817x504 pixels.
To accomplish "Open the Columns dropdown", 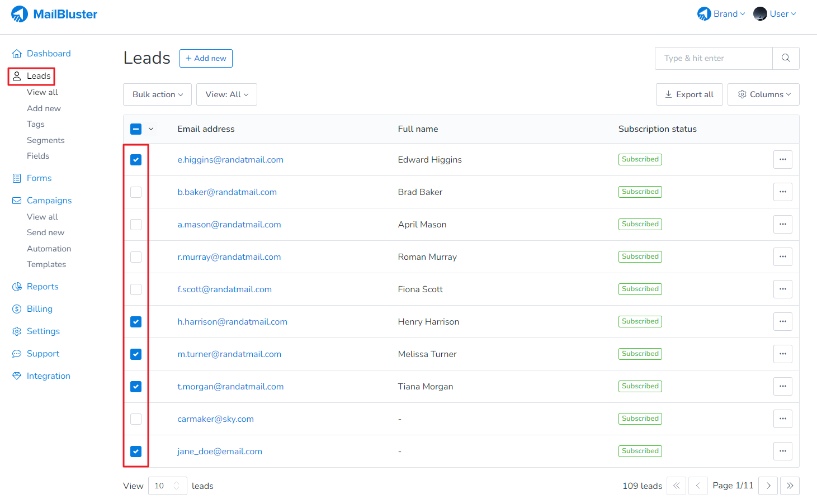I will (x=763, y=94).
